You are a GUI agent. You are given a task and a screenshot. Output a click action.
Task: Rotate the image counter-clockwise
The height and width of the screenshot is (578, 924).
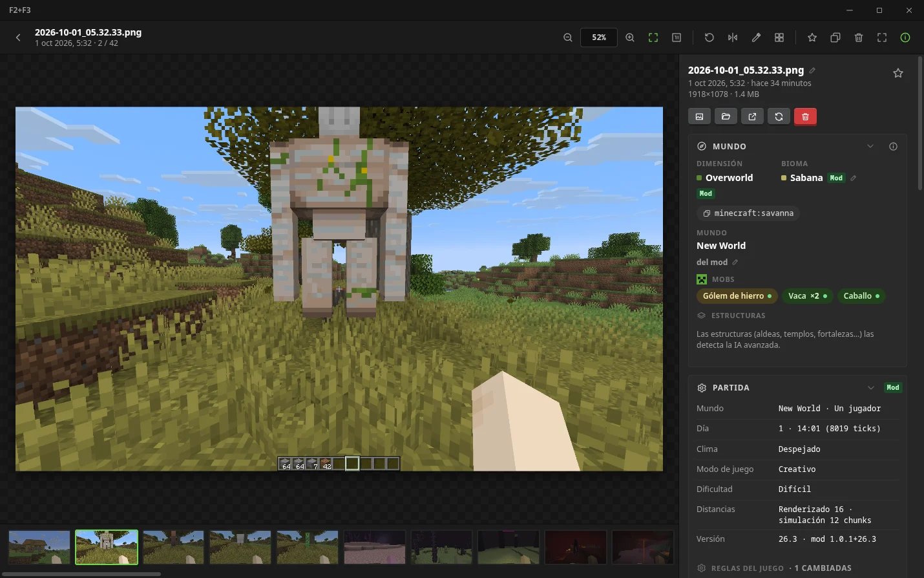pos(709,37)
